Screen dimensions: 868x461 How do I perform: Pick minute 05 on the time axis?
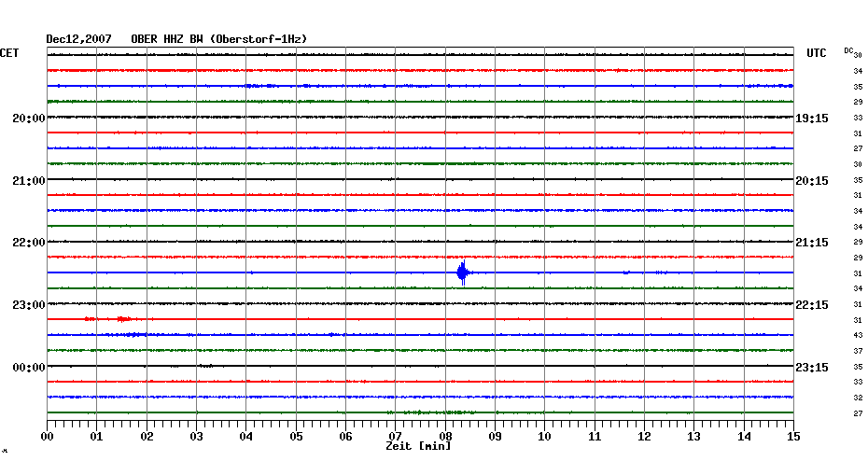coord(296,437)
